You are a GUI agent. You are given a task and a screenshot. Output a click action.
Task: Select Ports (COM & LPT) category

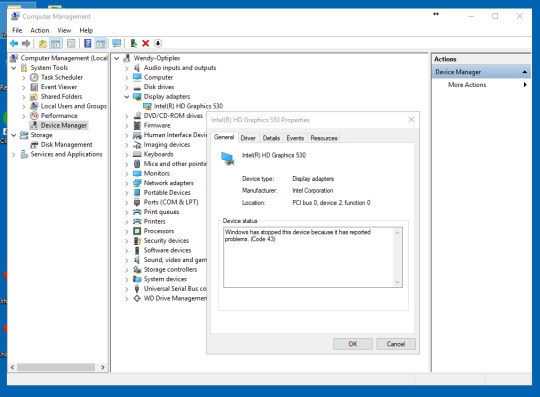pos(171,202)
